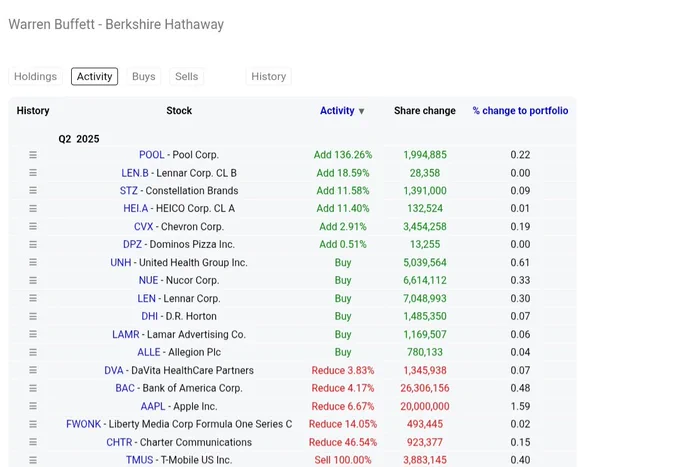Image resolution: width=680 pixels, height=467 pixels.
Task: Open history icon for DHI row
Action: click(33, 317)
